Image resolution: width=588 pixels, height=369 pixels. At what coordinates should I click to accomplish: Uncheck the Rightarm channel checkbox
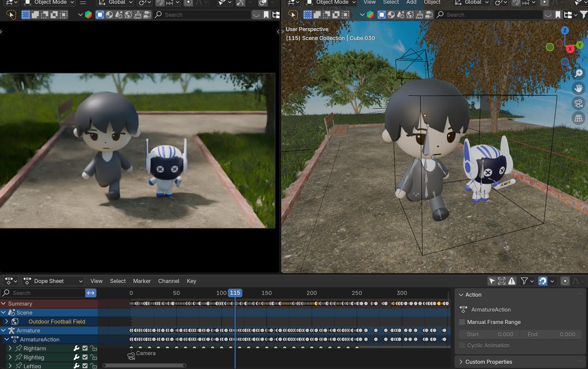[x=85, y=348]
